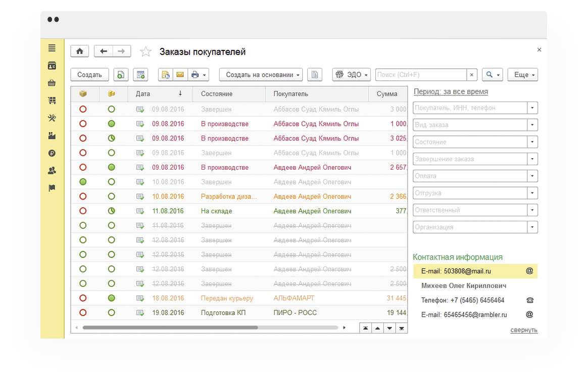The image size is (588, 381).
Task: Click the свернуть link
Action: pyautogui.click(x=524, y=330)
